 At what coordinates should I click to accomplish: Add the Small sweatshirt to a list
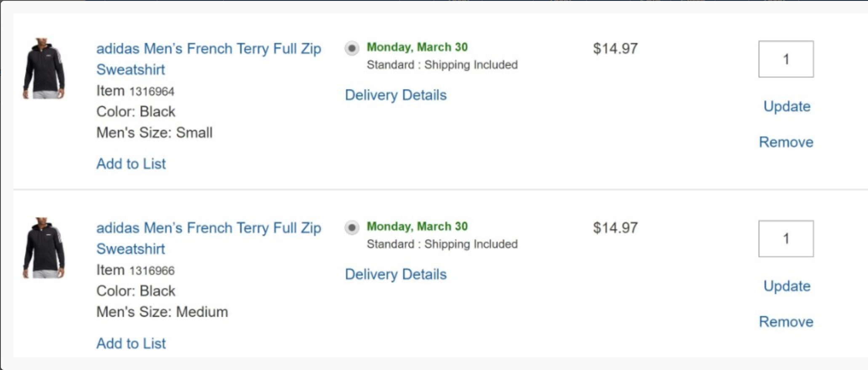click(131, 164)
